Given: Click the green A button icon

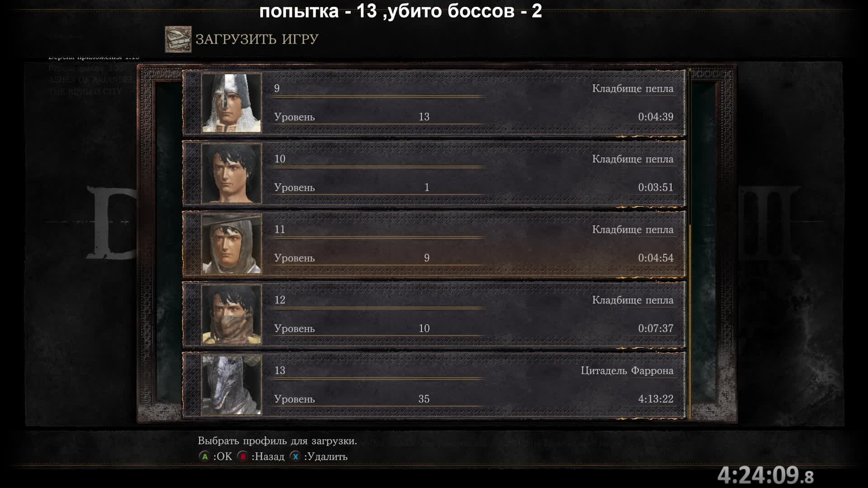Looking at the screenshot, I should coord(204,457).
